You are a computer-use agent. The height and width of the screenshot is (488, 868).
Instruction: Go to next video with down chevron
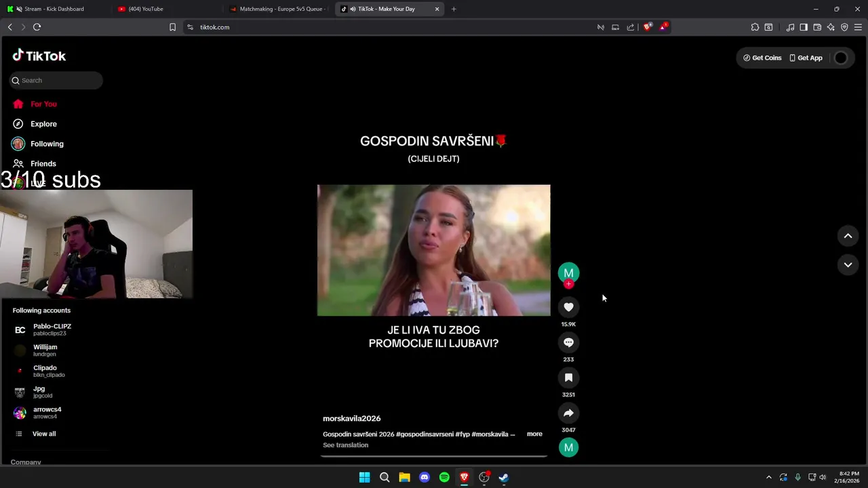(848, 265)
